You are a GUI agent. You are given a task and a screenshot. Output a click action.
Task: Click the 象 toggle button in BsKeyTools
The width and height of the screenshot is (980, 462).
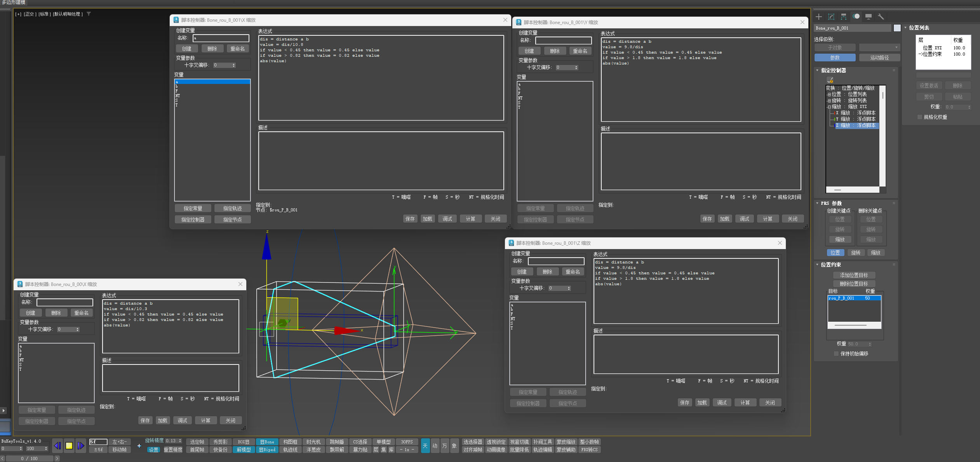(454, 446)
